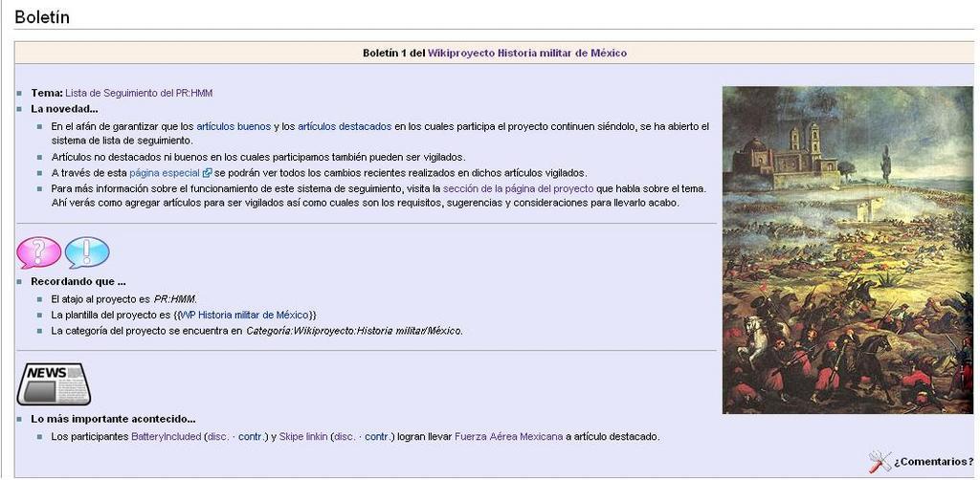This screenshot has width=980, height=480.
Task: Open Fuerza Aérea Mexicana article
Action: pos(508,437)
